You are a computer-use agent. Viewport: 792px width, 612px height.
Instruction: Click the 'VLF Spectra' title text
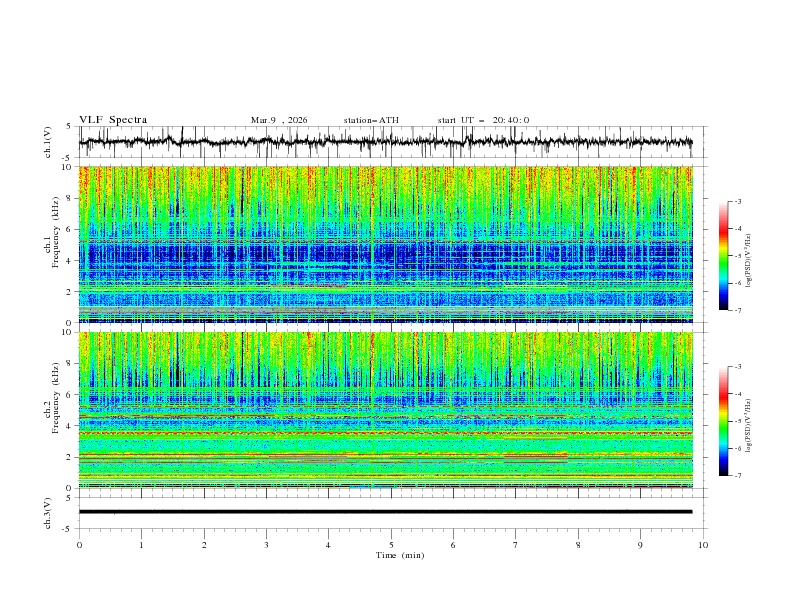pyautogui.click(x=113, y=120)
